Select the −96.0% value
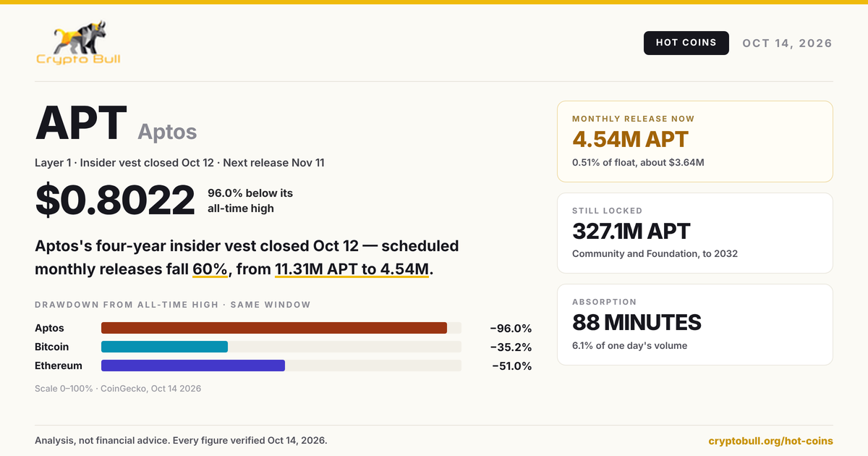Viewport: 868px width, 456px height. (511, 329)
